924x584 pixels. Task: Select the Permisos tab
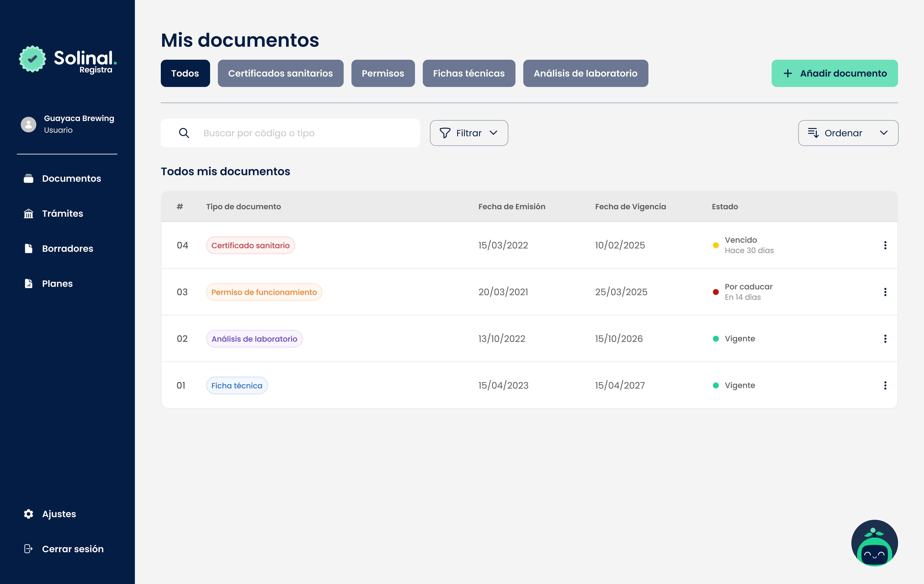(x=383, y=73)
